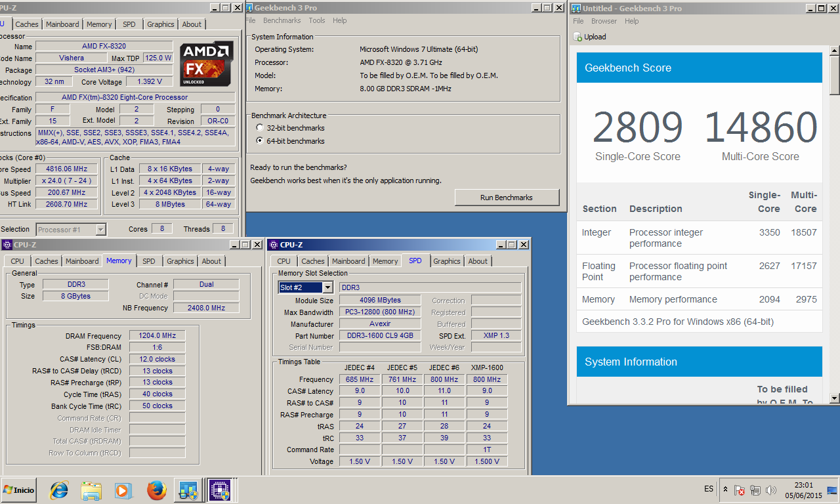
Task: Open About tab in top CPU-Z window
Action: pyautogui.click(x=192, y=24)
